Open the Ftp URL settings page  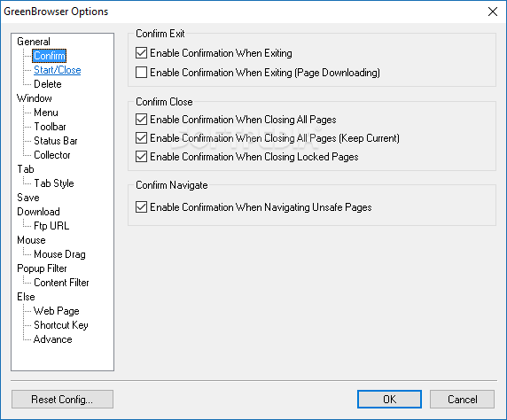[x=51, y=226]
